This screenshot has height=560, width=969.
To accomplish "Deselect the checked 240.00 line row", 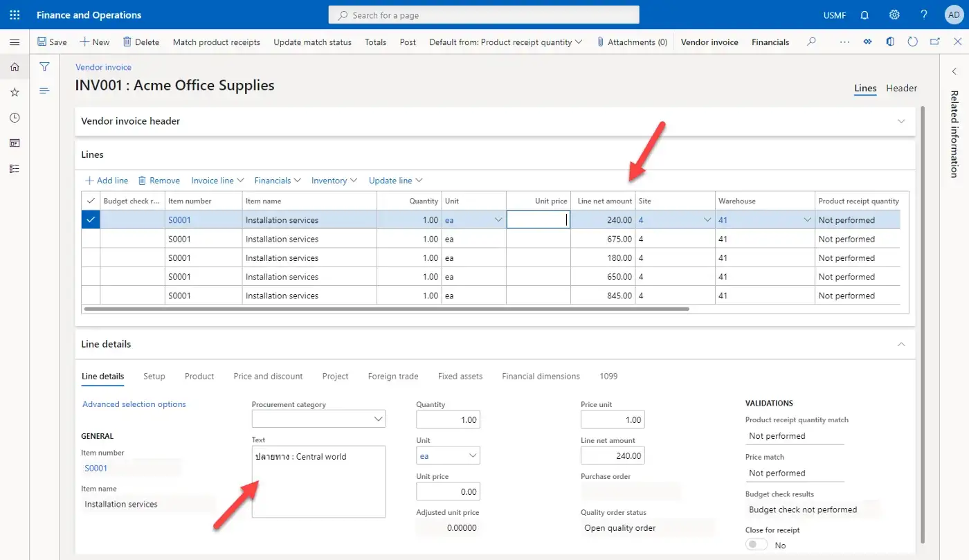I will point(91,220).
